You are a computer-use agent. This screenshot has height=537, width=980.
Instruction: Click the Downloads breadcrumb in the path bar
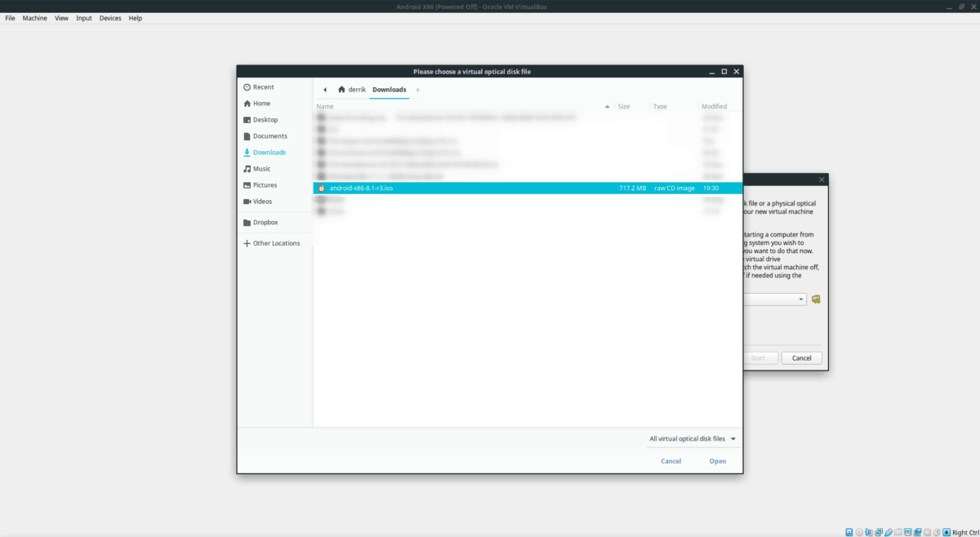389,90
